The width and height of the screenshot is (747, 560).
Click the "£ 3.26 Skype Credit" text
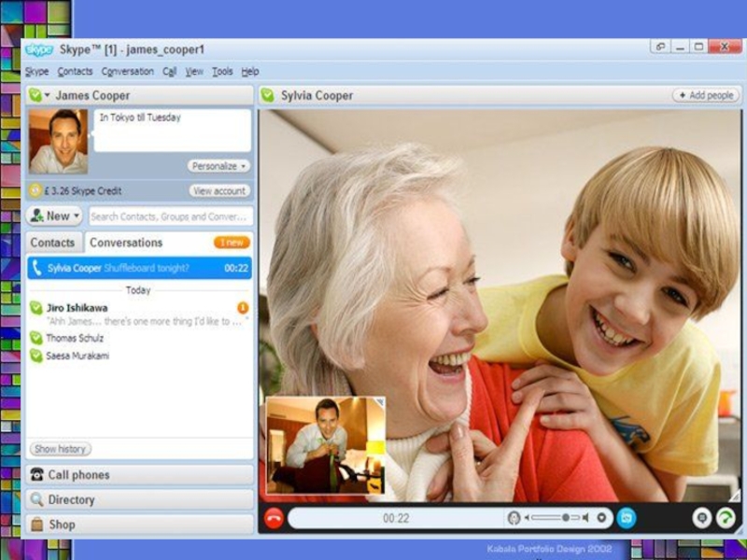click(83, 191)
